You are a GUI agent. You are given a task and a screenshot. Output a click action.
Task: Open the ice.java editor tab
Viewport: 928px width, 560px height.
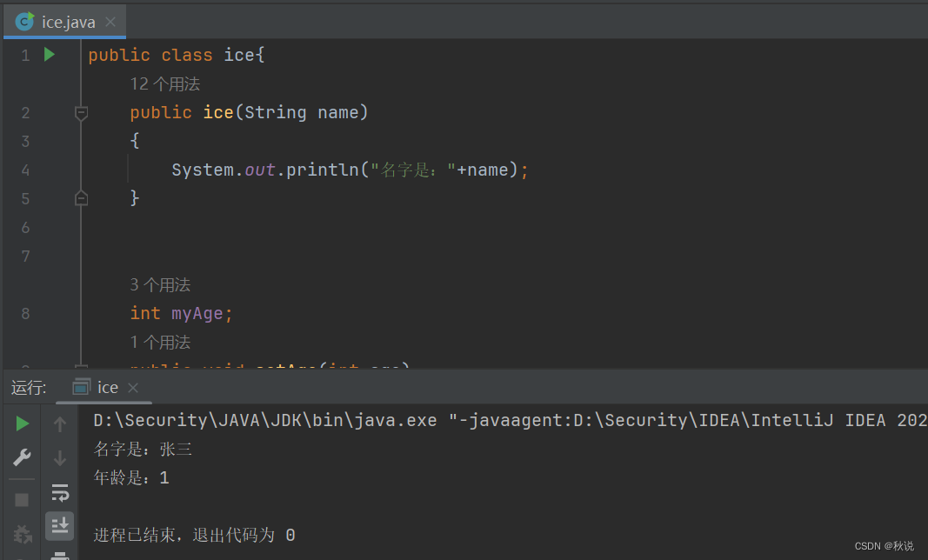[x=64, y=22]
